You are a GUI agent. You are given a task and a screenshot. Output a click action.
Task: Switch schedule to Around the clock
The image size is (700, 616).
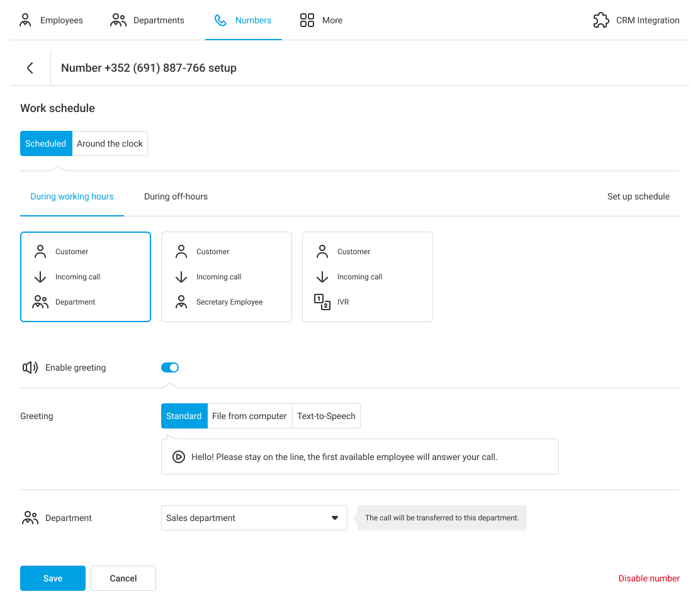(x=110, y=143)
